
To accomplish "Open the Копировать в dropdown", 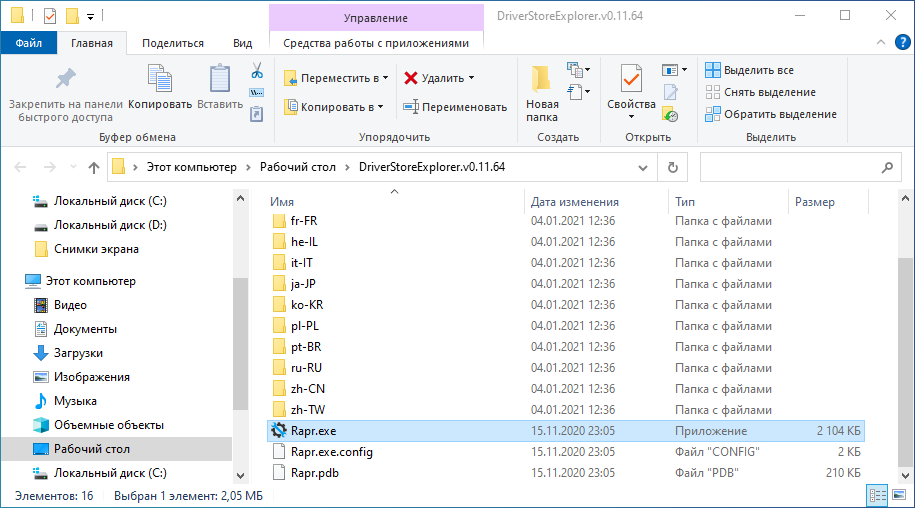I will coord(334,107).
